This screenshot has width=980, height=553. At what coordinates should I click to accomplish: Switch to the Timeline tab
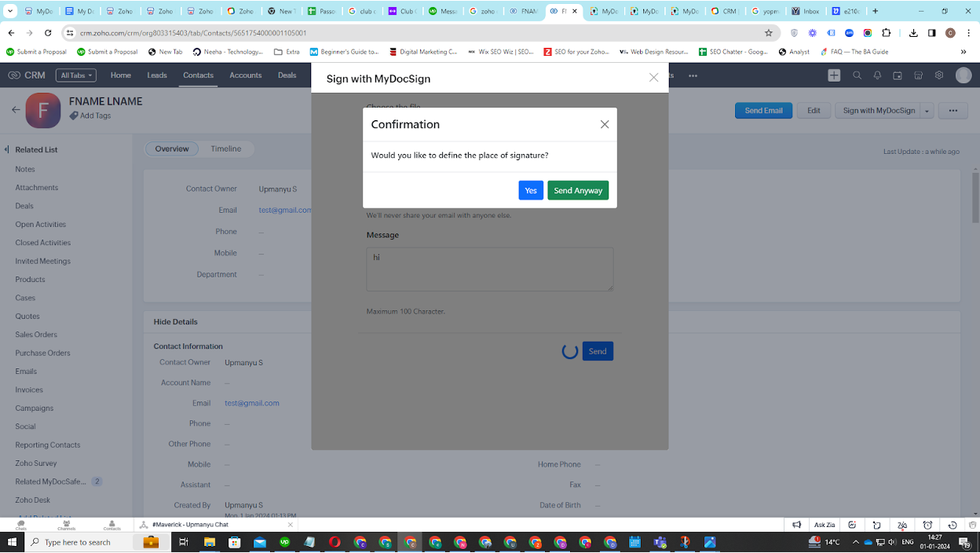point(225,148)
